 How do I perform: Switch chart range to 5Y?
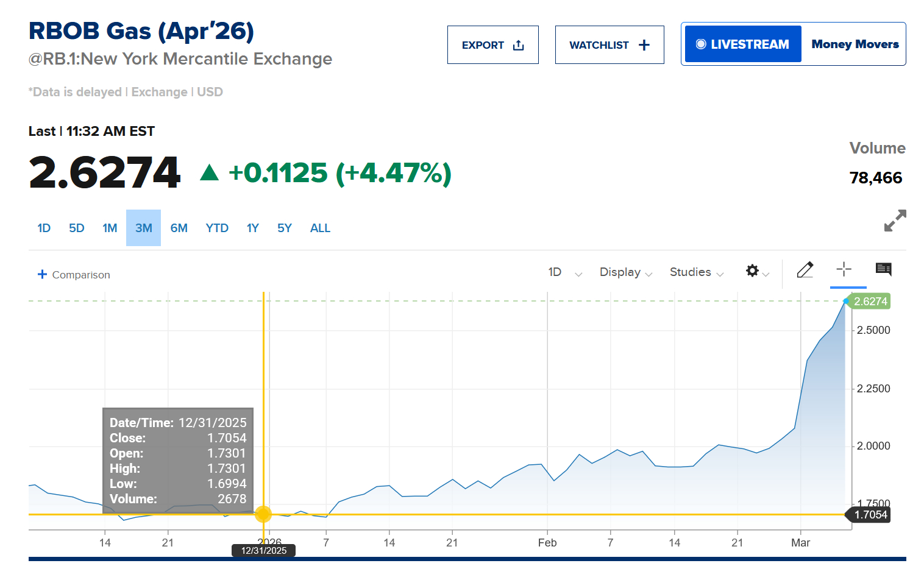(x=285, y=228)
